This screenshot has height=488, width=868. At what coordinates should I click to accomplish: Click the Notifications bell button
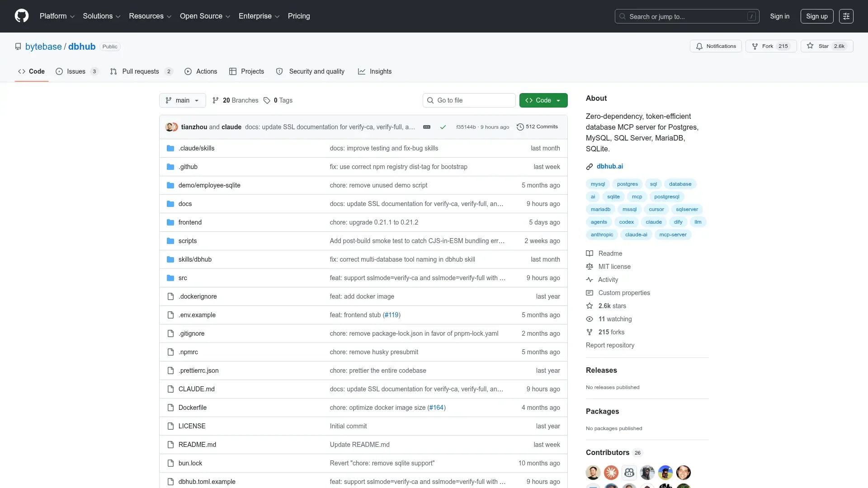pos(716,46)
